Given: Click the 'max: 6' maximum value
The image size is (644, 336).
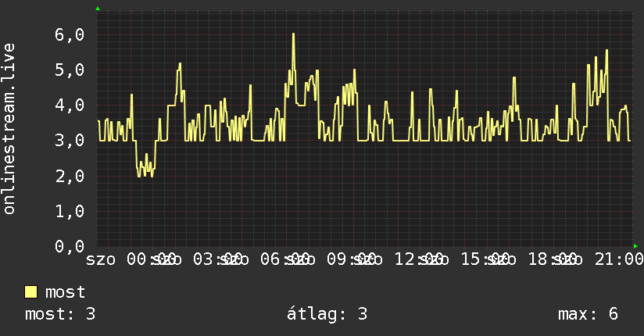Looking at the screenshot, I should point(588,314).
